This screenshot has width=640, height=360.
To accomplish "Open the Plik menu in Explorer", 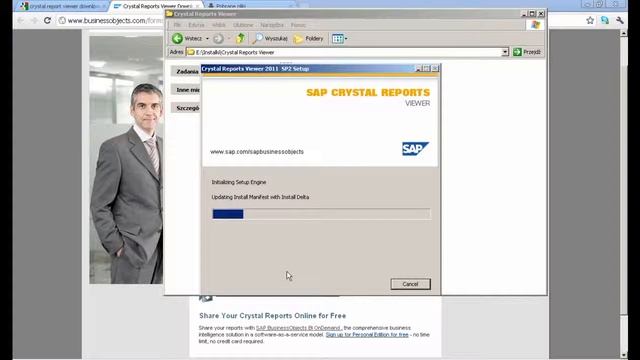I will pos(177,25).
